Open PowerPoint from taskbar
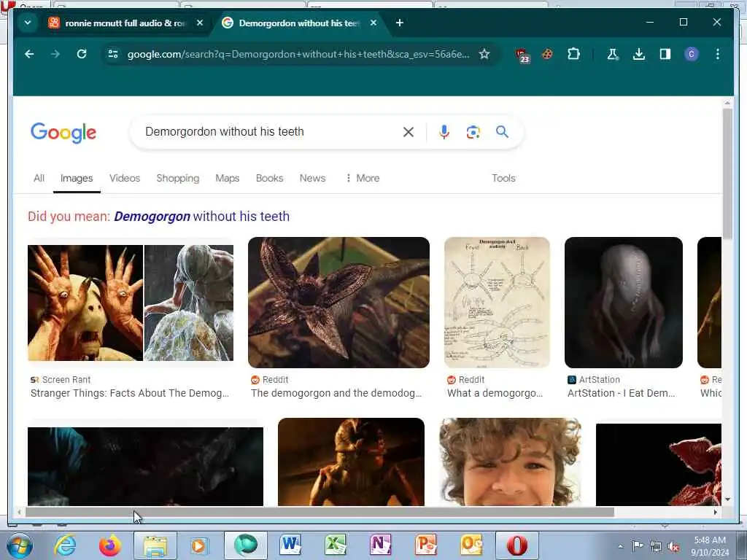 point(426,545)
